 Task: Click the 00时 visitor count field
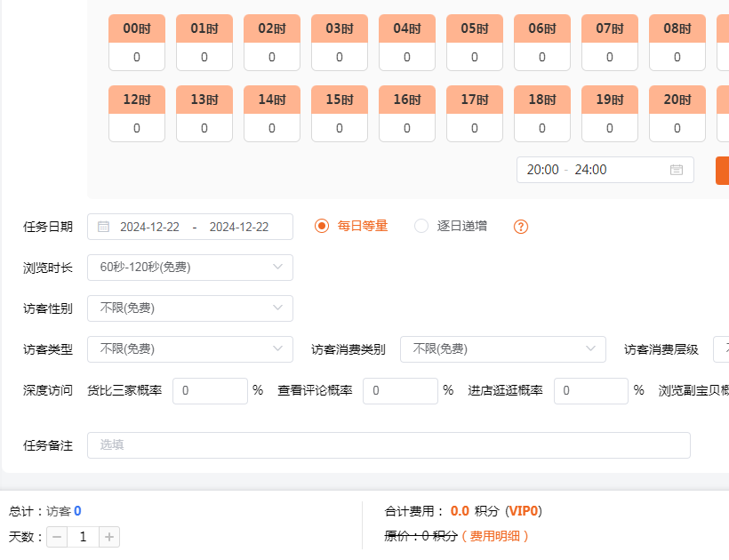click(137, 57)
